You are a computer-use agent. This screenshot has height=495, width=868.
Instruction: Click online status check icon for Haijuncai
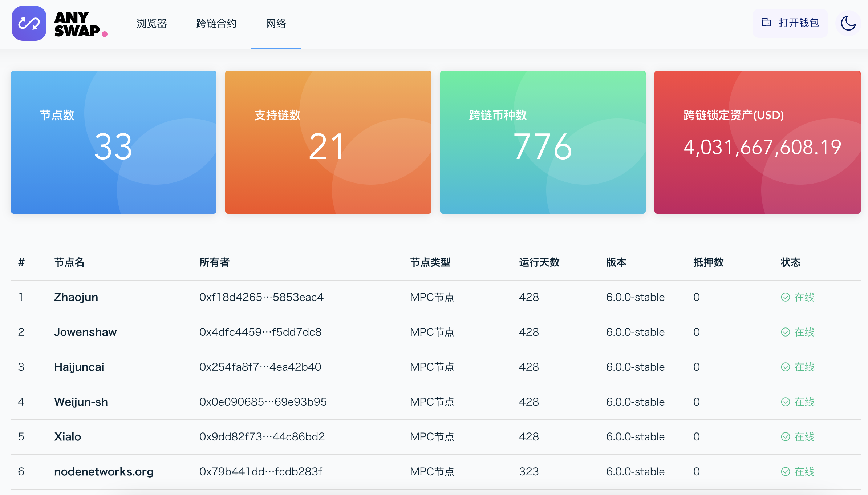785,367
